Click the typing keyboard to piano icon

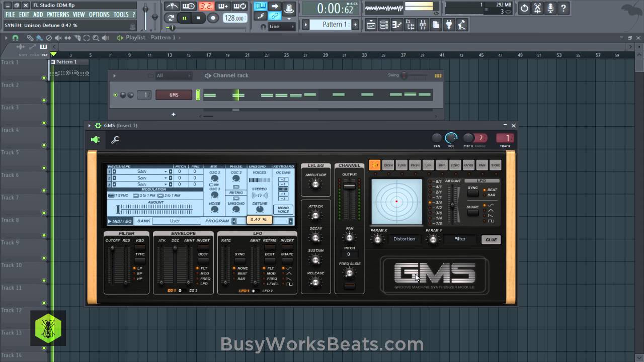[260, 6]
